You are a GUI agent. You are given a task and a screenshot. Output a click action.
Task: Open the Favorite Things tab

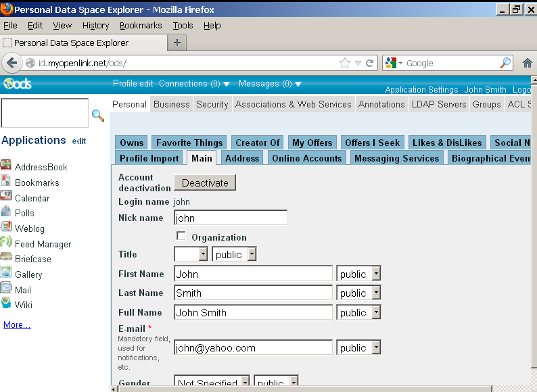point(189,143)
